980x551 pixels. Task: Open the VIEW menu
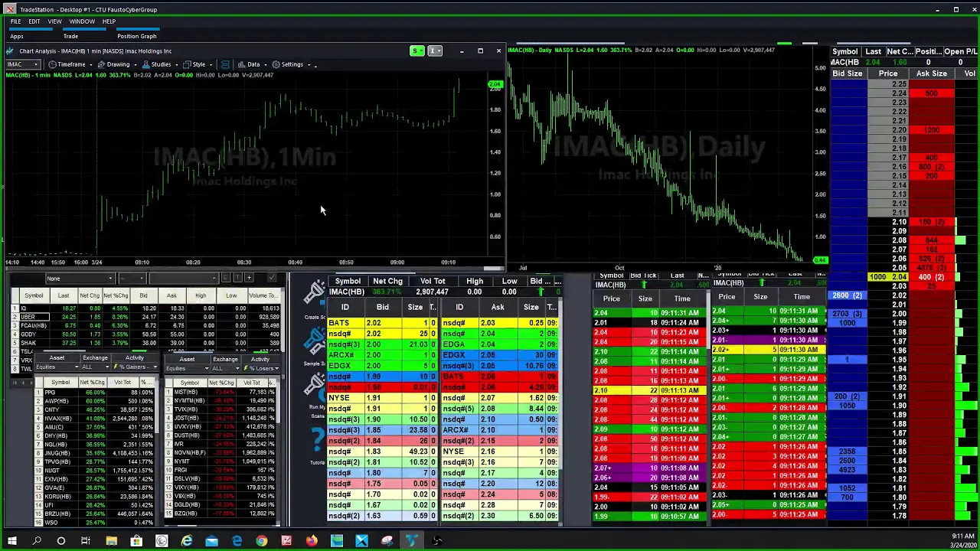point(54,21)
